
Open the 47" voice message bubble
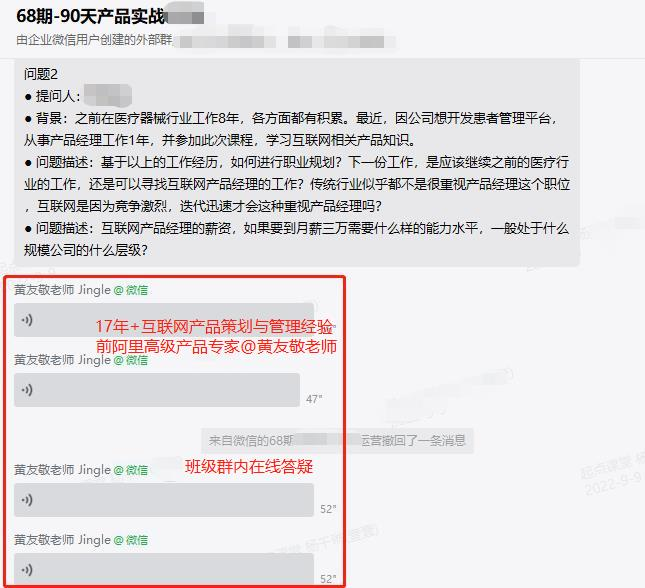(x=157, y=390)
